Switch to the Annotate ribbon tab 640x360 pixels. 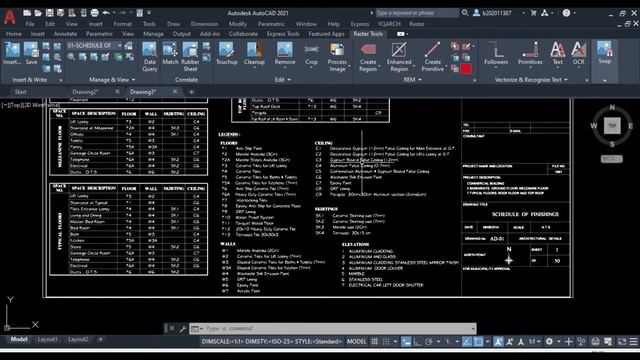[65, 34]
